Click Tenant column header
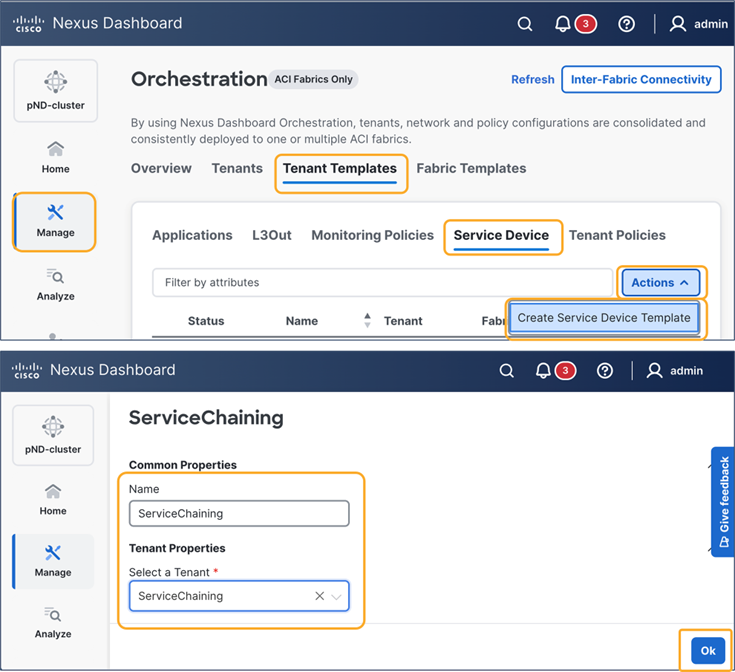 pyautogui.click(x=403, y=321)
